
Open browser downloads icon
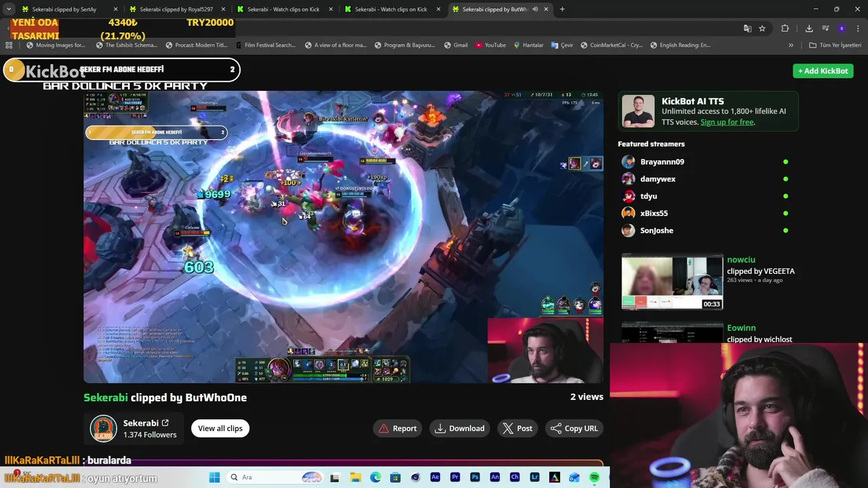pyautogui.click(x=809, y=28)
